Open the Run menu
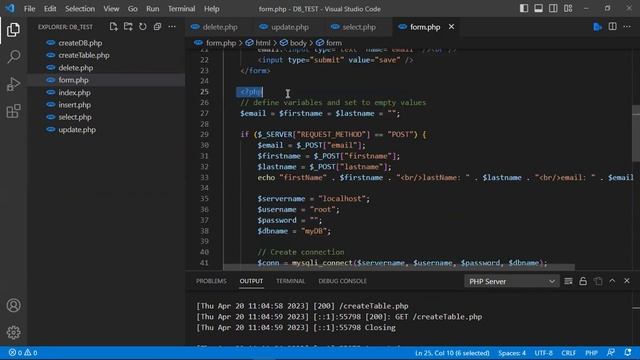640x360 pixels. (x=153, y=9)
